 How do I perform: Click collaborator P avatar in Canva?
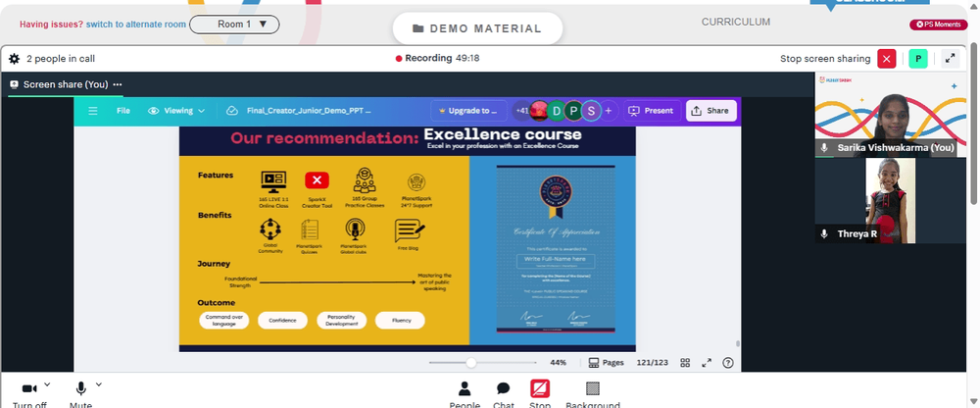(573, 112)
